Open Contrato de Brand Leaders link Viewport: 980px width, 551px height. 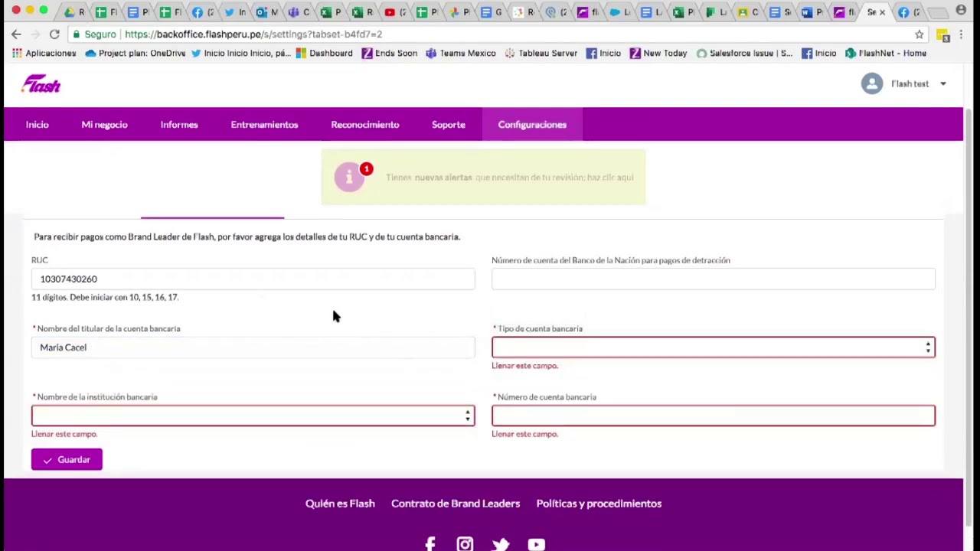pyautogui.click(x=456, y=504)
